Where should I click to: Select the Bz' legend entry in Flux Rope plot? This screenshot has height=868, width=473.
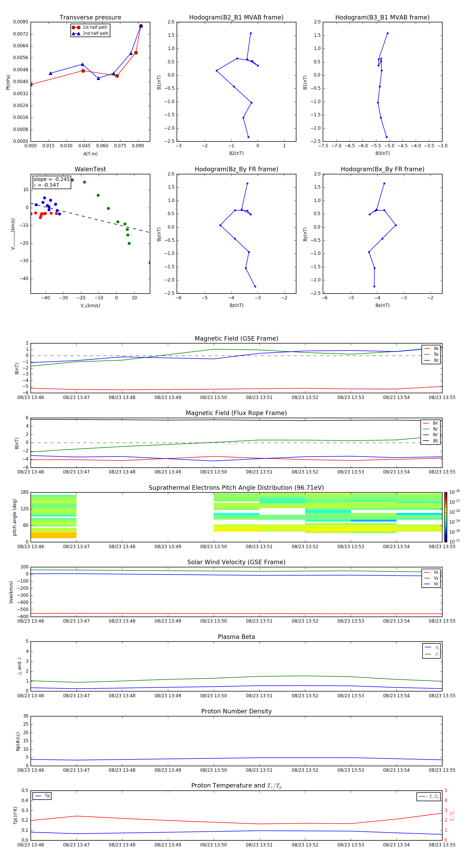click(431, 435)
